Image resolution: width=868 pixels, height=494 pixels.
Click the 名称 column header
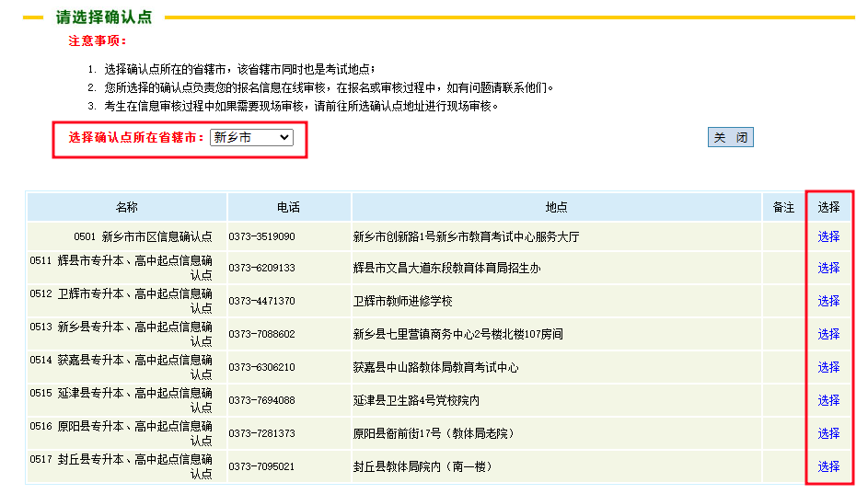127,207
